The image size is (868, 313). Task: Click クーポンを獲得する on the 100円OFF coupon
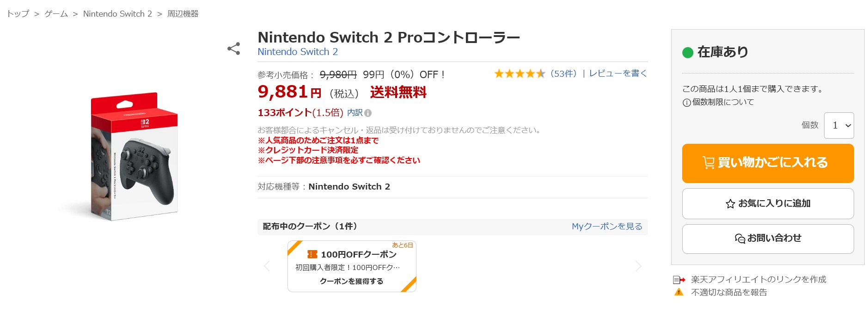(x=351, y=281)
